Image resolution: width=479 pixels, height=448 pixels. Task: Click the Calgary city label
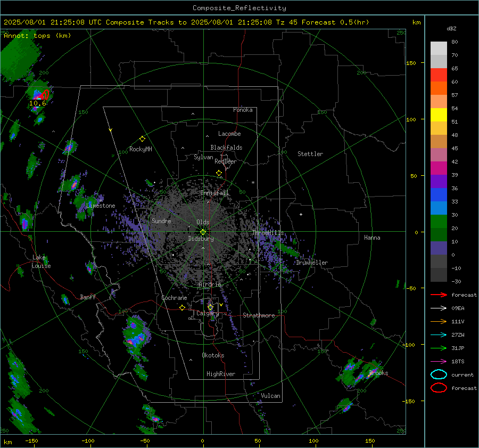click(208, 313)
